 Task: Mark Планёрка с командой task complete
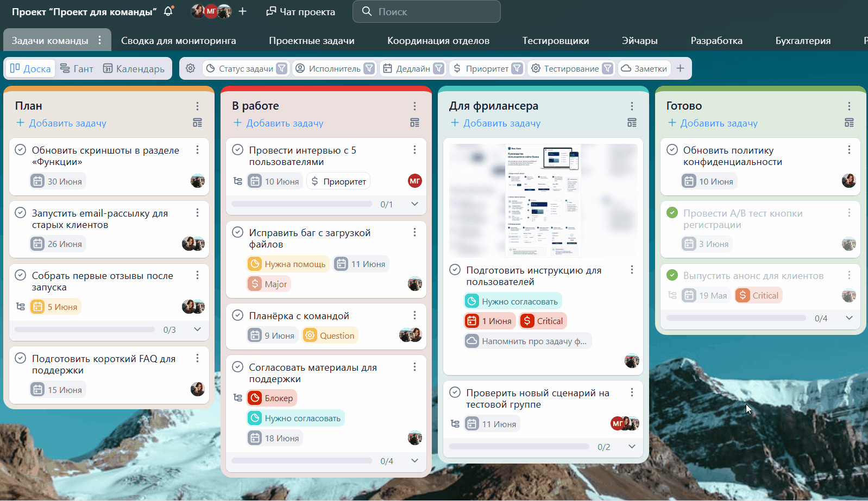click(238, 315)
